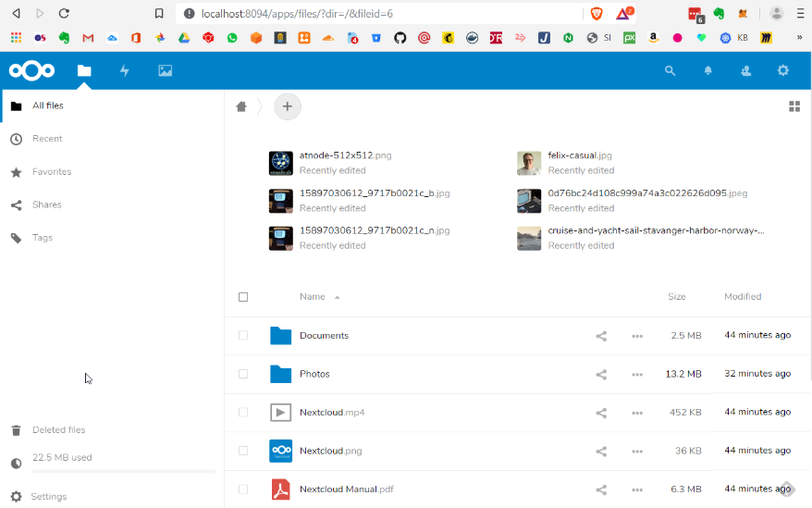Toggle the select-all files checkbox

[243, 297]
